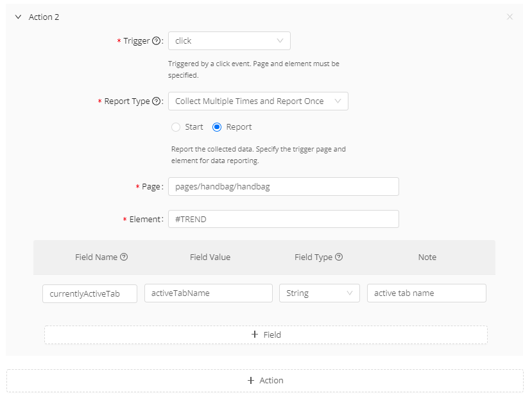Click the Field Value column header
Screen dimensions: 532x400
[x=210, y=257]
